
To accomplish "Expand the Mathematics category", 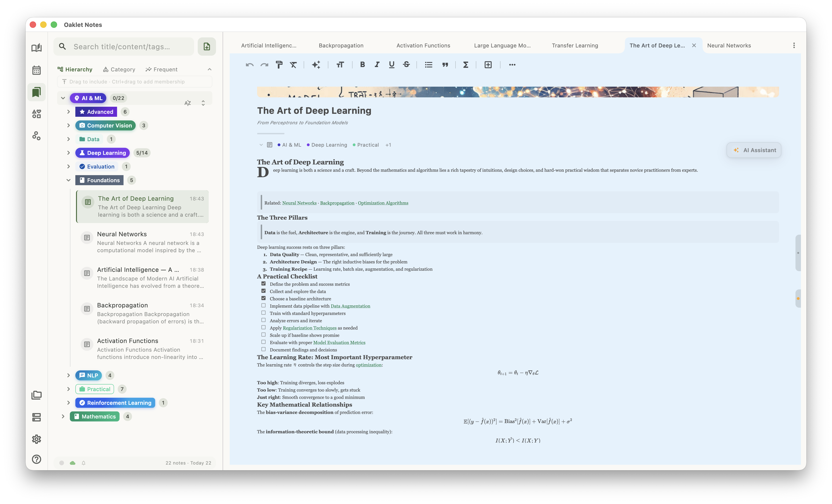I will tap(63, 416).
